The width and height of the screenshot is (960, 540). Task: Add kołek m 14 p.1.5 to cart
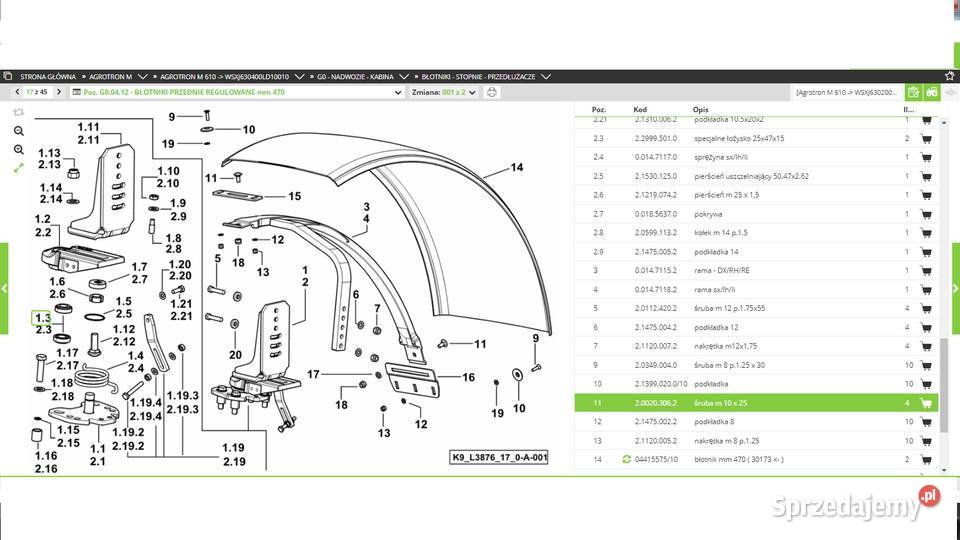click(x=926, y=233)
